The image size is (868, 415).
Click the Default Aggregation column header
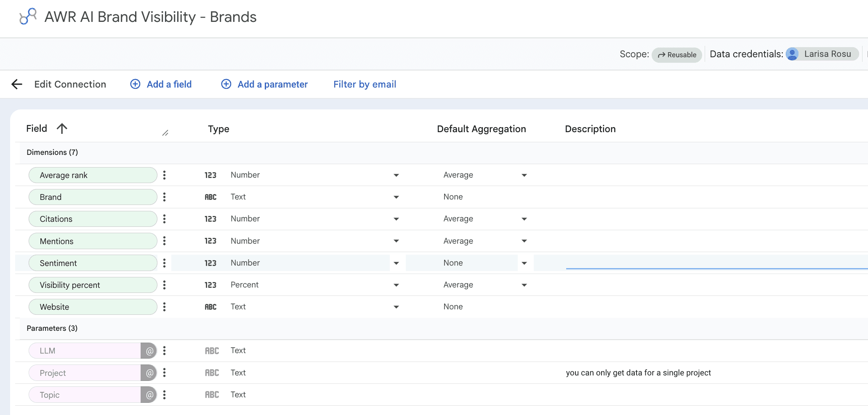coord(482,129)
